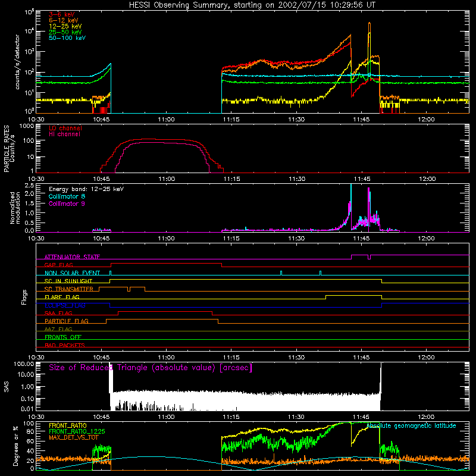Click the raised GAP_FLAG segment

tap(167, 263)
